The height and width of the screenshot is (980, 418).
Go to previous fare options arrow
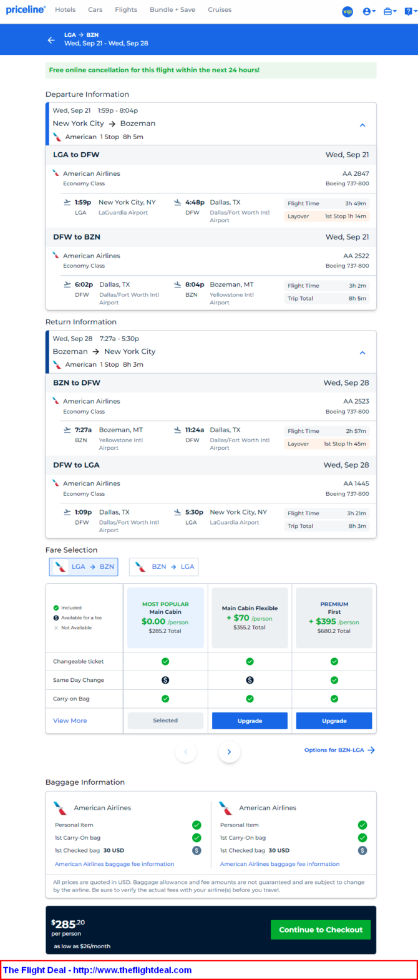click(x=186, y=752)
